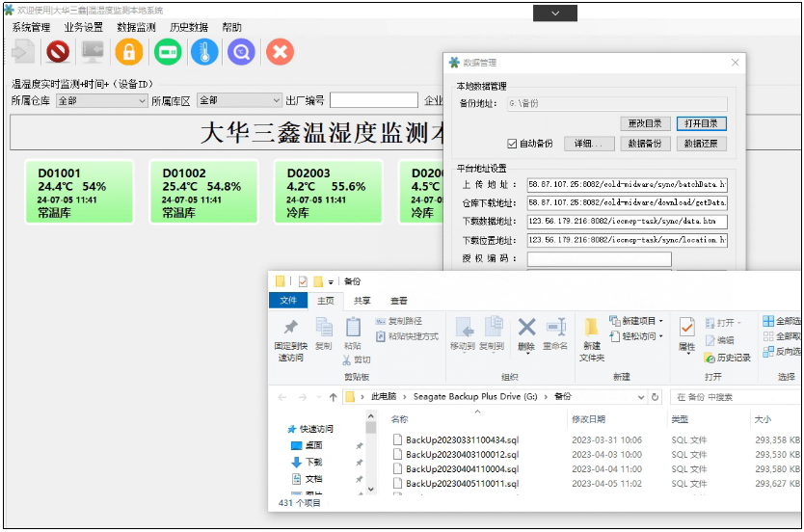Click the red X exit toolbar icon
The height and width of the screenshot is (532, 804).
pos(280,51)
